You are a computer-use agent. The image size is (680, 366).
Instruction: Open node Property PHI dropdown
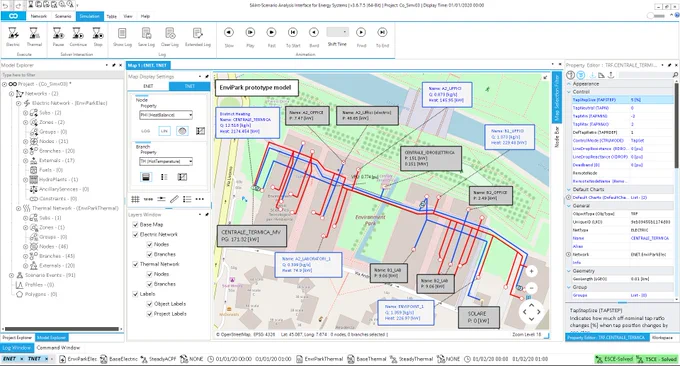(166, 115)
